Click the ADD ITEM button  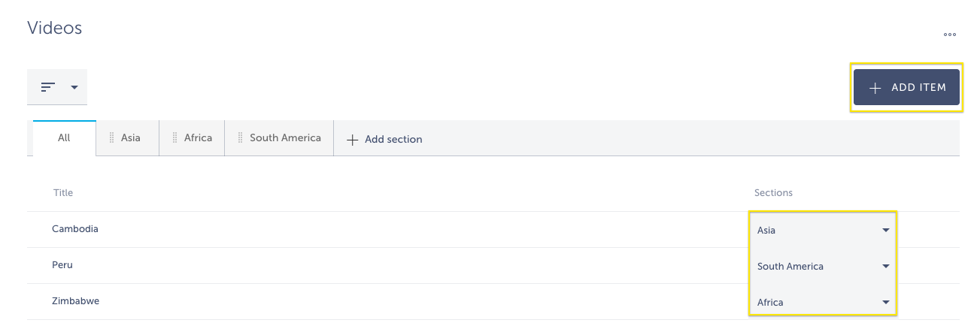tap(906, 88)
